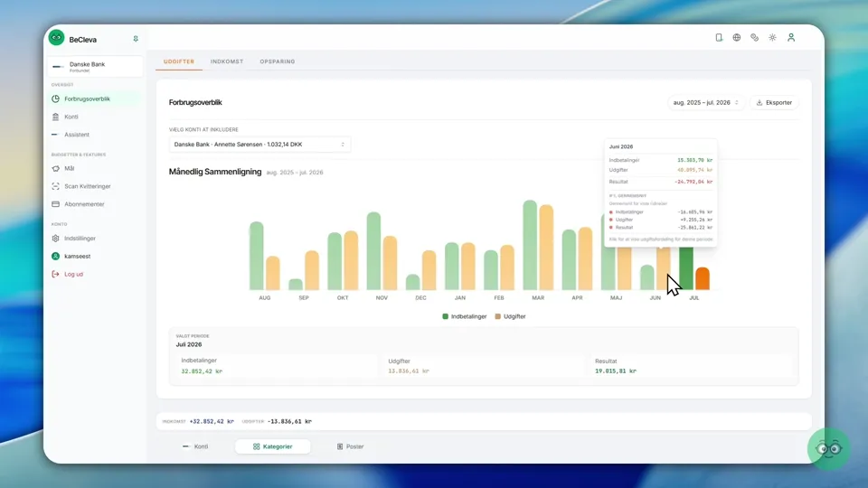868x488 pixels.
Task: Click the Eksporter button
Action: (774, 102)
